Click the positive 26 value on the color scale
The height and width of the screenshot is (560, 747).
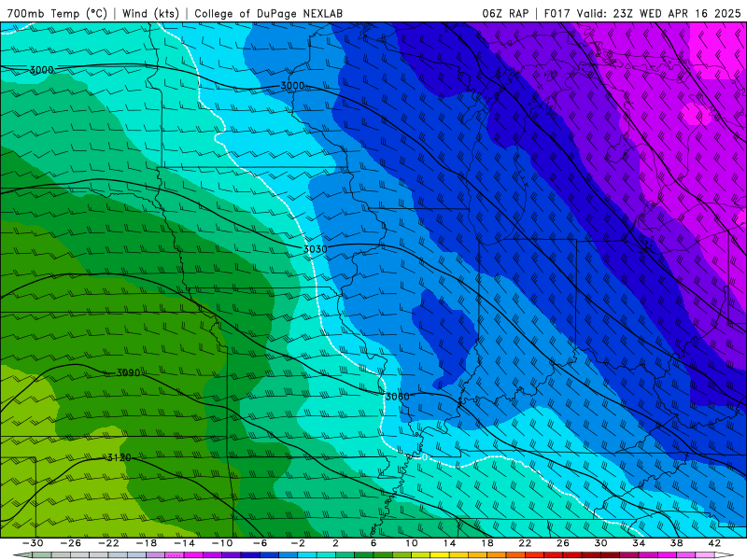[563, 543]
